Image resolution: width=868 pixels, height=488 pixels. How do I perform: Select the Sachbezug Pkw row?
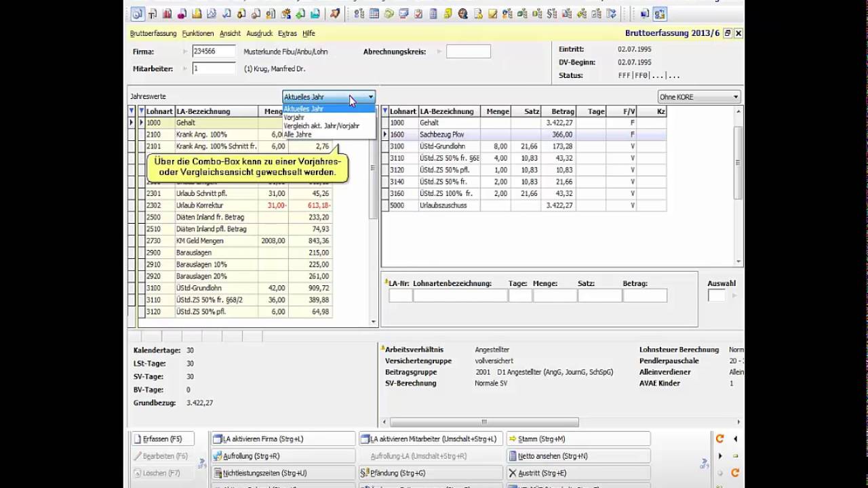point(528,134)
